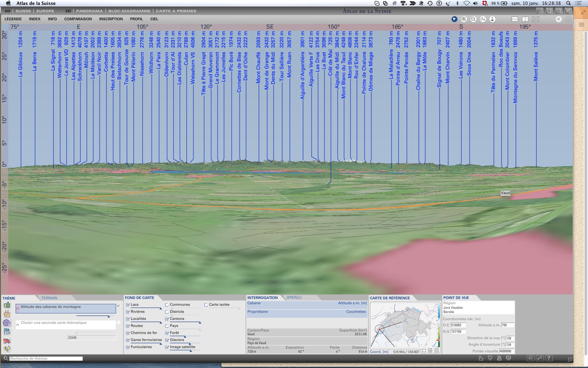Image resolution: width=588 pixels, height=368 pixels.
Task: Click the transport theme train icon
Action: [x=7, y=341]
